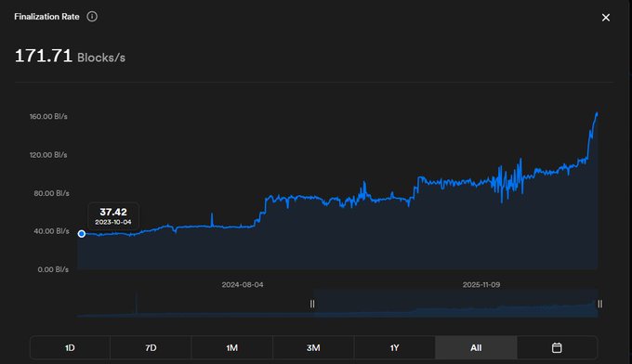This screenshot has width=632, height=364.
Task: Click the 2025-11-09 axis date label
Action: coord(481,285)
